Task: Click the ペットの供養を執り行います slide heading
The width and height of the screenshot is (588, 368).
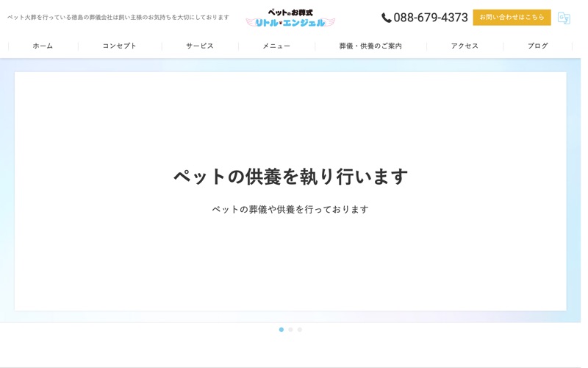Action: coord(290,177)
